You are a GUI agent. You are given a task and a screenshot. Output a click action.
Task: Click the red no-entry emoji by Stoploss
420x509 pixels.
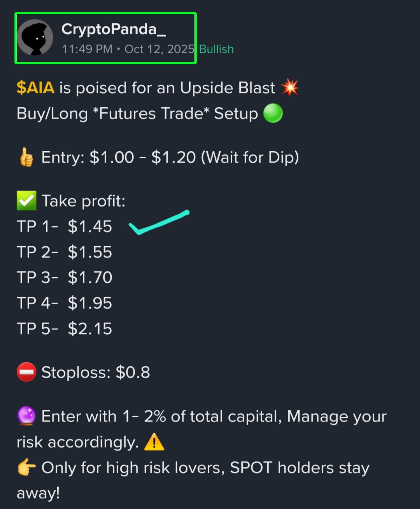[x=27, y=372]
